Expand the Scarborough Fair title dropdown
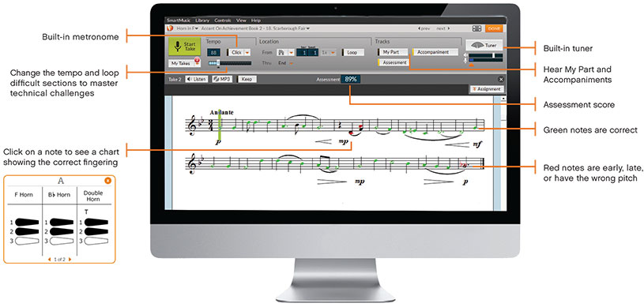The image size is (644, 307). click(x=255, y=28)
